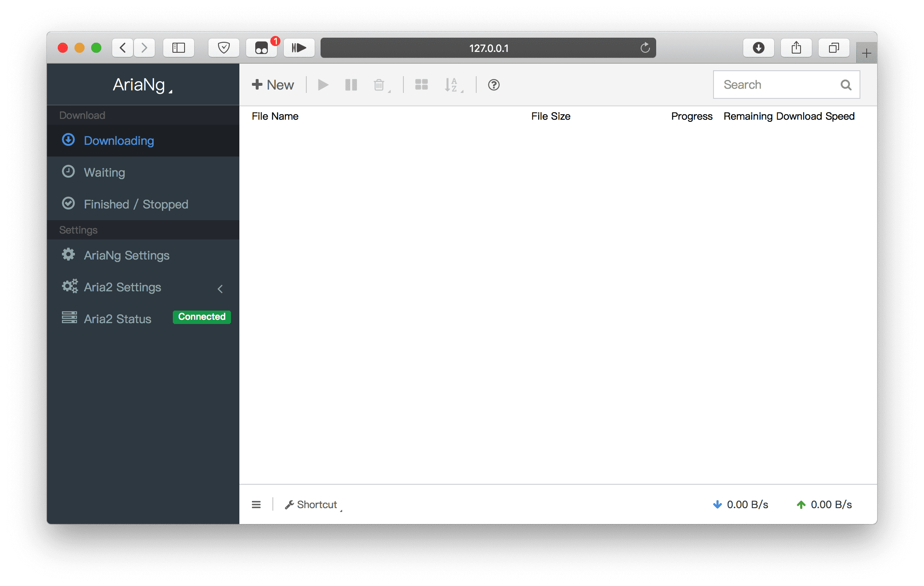Viewport: 924px width, 586px height.
Task: Reload the page via the refresh icon
Action: (x=644, y=48)
